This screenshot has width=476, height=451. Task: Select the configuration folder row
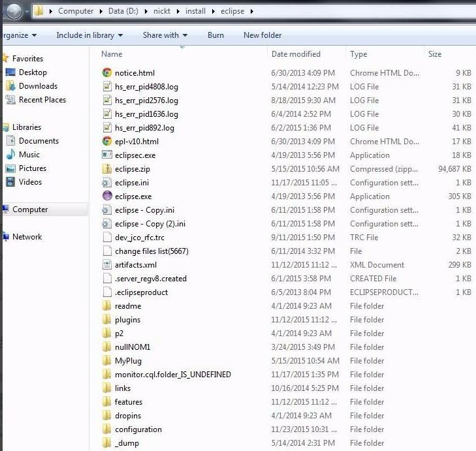[x=138, y=429]
